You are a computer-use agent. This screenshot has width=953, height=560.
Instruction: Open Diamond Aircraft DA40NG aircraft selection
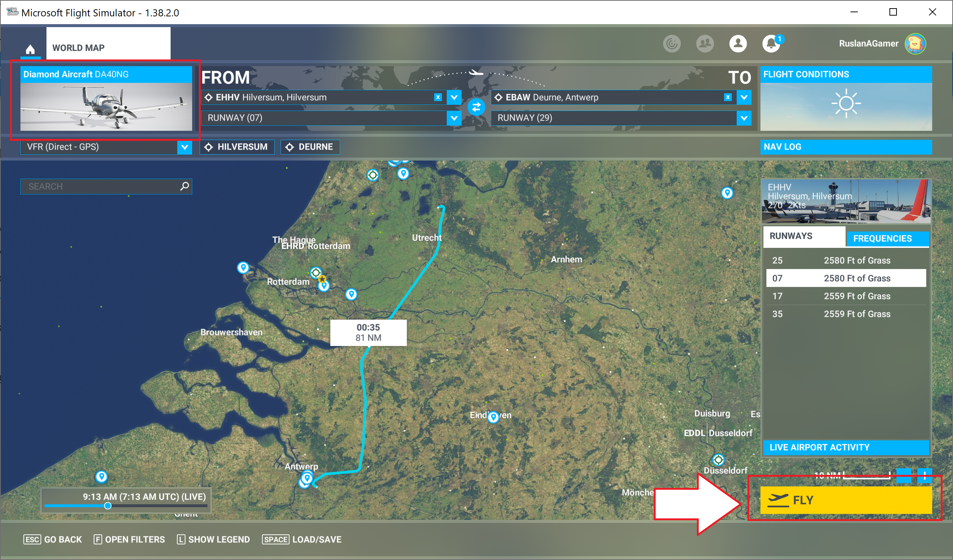(x=106, y=99)
